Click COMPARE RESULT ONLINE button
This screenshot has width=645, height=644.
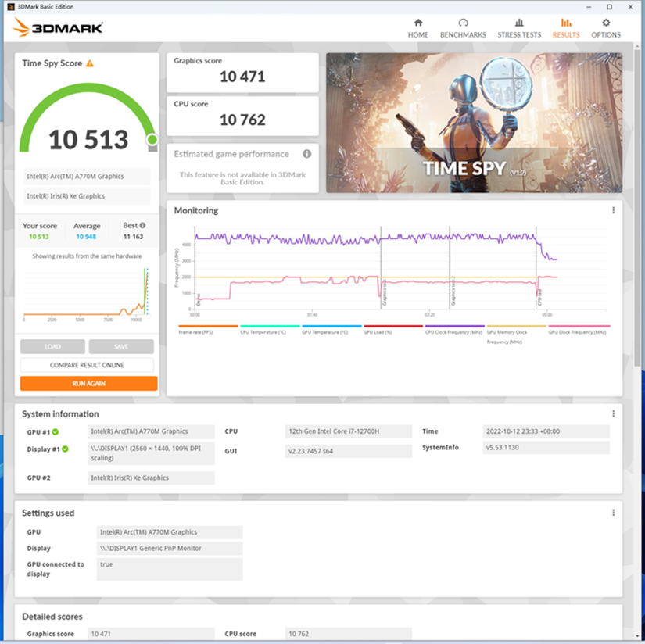[87, 365]
